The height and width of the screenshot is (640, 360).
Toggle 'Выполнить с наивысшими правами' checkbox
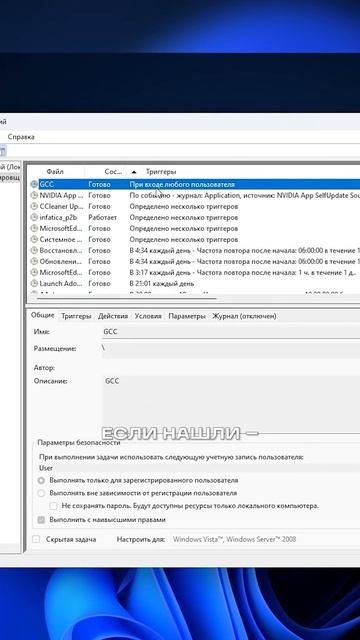[41, 520]
